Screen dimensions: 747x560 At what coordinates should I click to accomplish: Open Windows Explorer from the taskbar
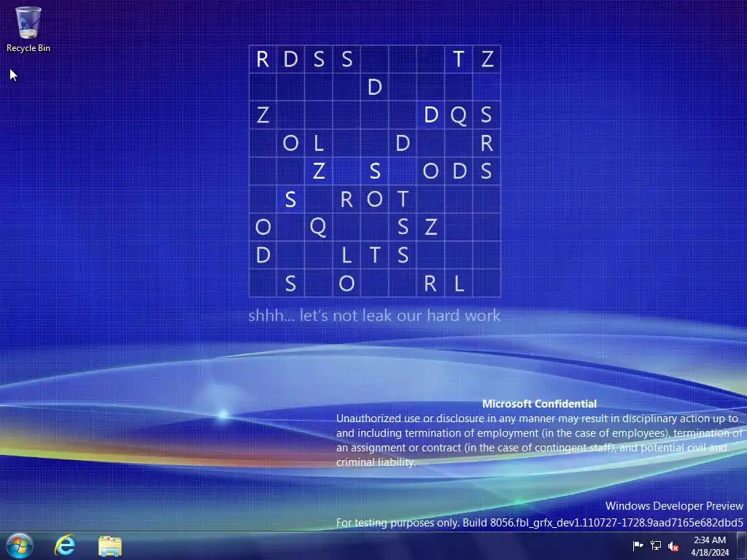pos(110,546)
